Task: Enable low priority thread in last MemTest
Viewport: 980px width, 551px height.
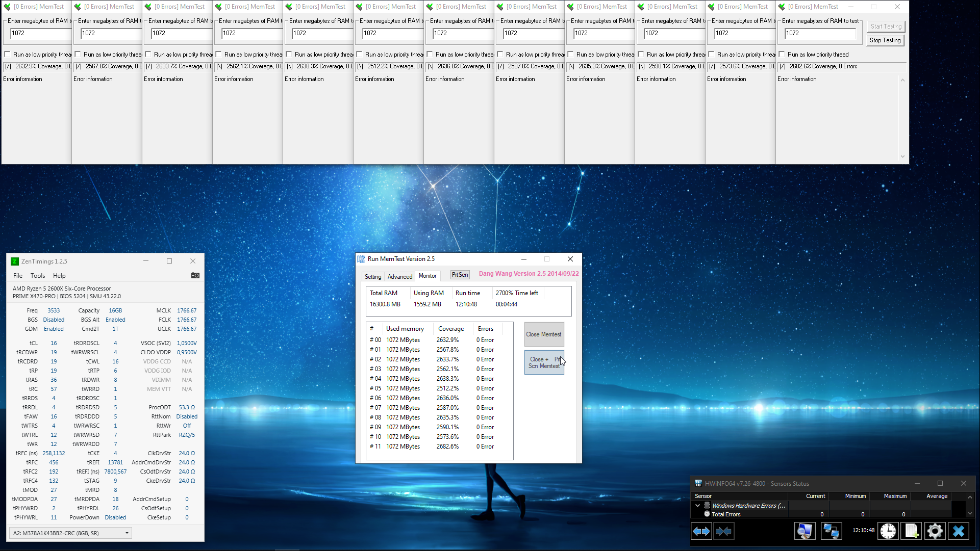Action: (x=782, y=55)
